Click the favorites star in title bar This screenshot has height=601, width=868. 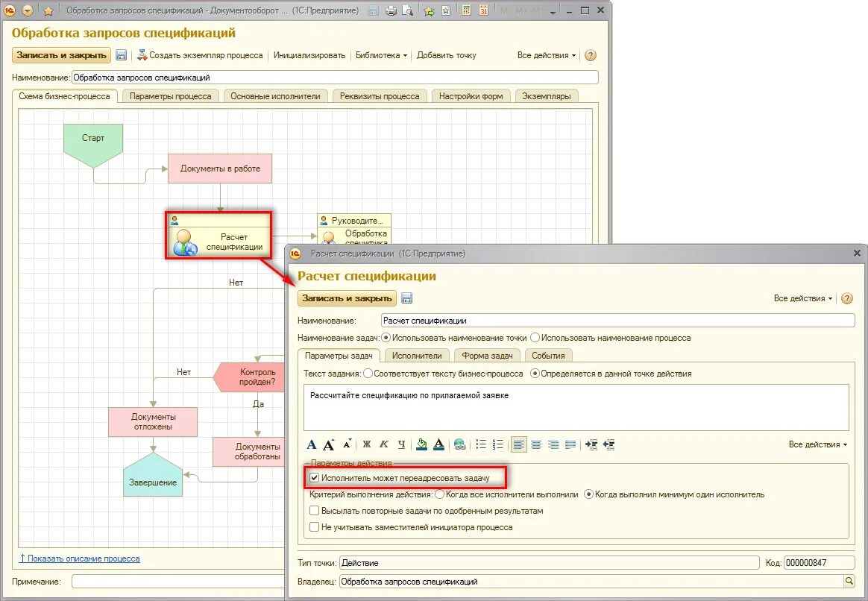click(48, 10)
